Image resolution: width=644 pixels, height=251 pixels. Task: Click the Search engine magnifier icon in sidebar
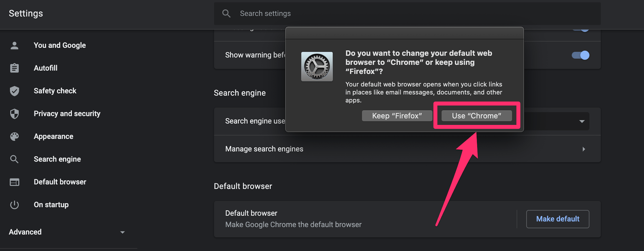(14, 159)
